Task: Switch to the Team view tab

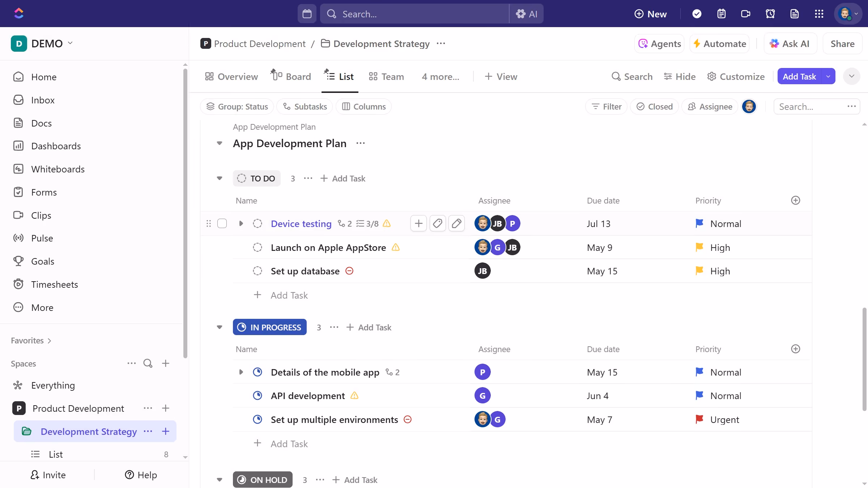Action: pos(386,77)
